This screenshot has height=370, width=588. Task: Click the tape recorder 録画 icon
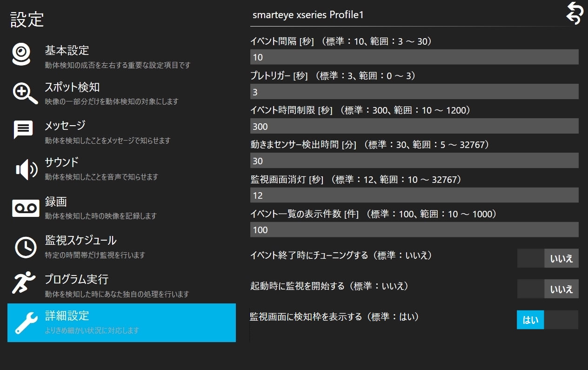(26, 208)
